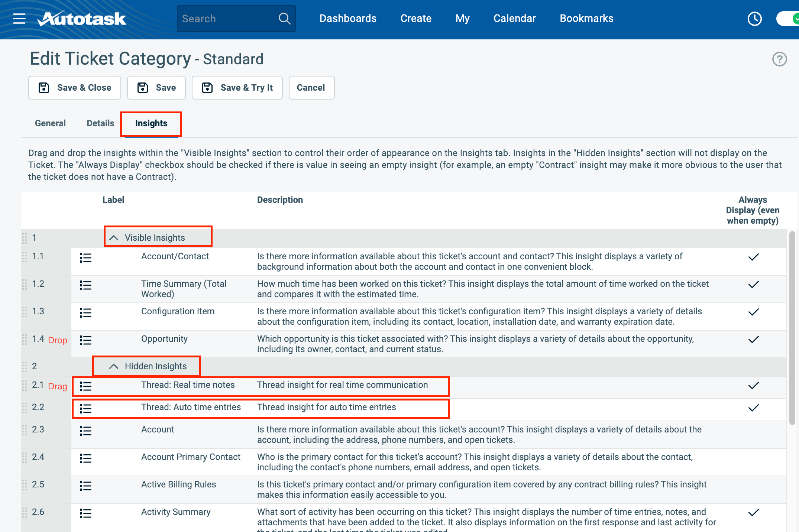
Task: Grab drag handle of row 2.4
Action: point(25,457)
